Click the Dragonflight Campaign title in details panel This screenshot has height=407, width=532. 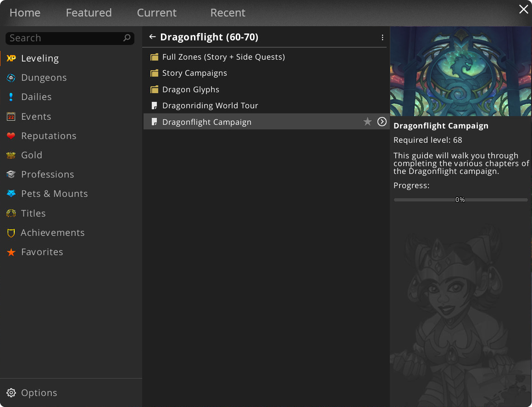[x=441, y=126]
